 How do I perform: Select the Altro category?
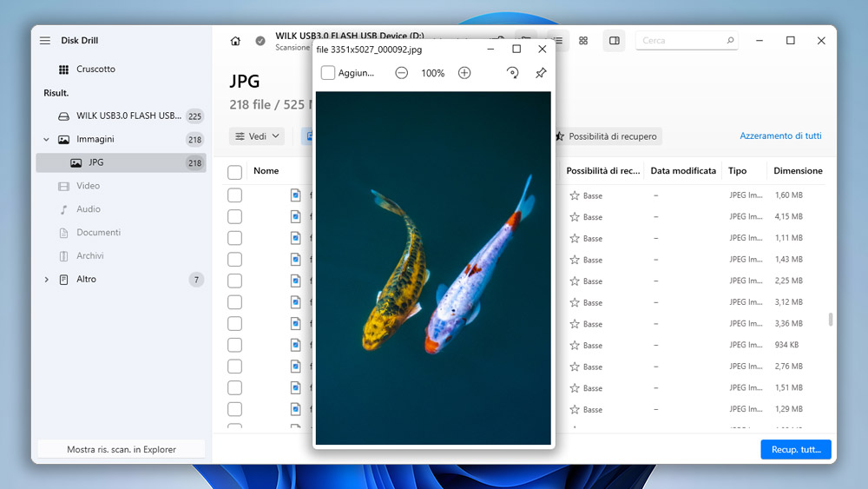pos(121,279)
